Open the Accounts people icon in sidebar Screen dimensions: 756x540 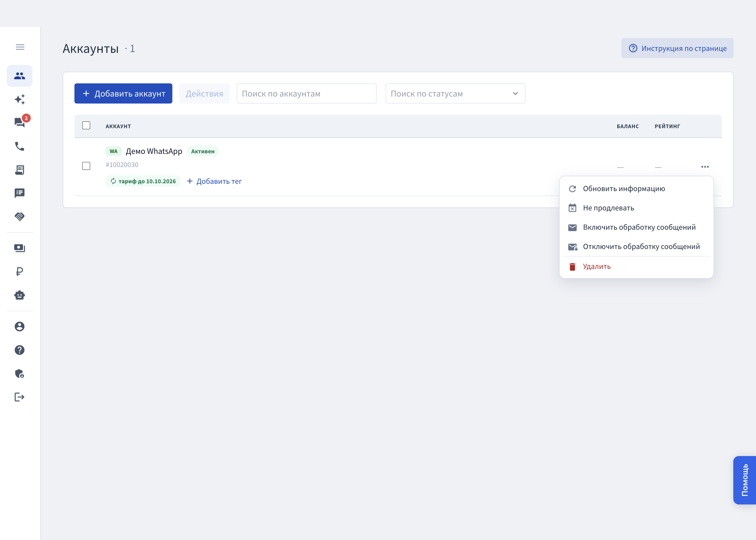(20, 76)
